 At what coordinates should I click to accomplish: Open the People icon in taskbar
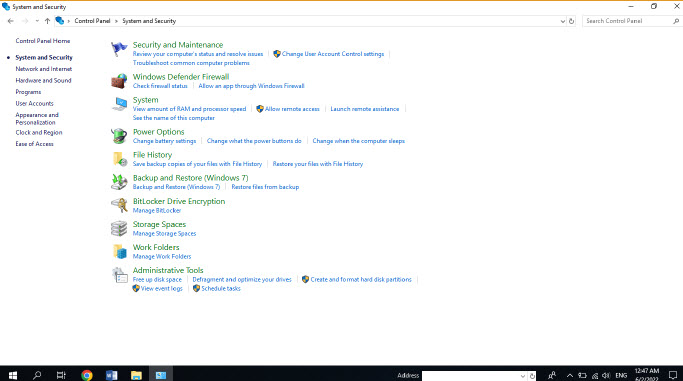point(552,375)
